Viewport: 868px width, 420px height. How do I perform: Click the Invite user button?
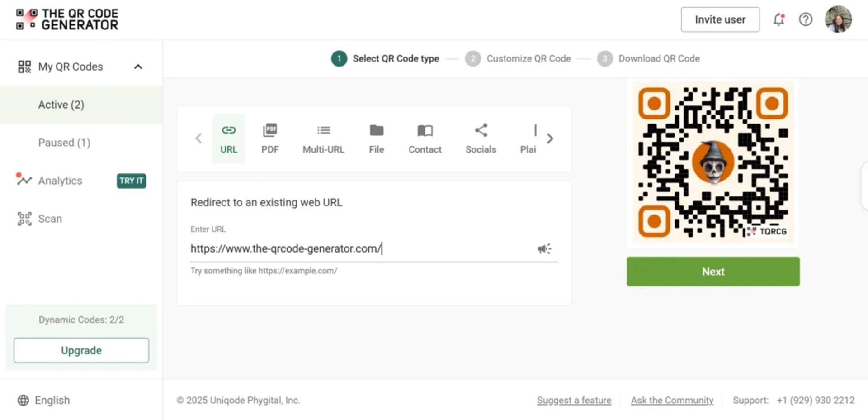[720, 19]
